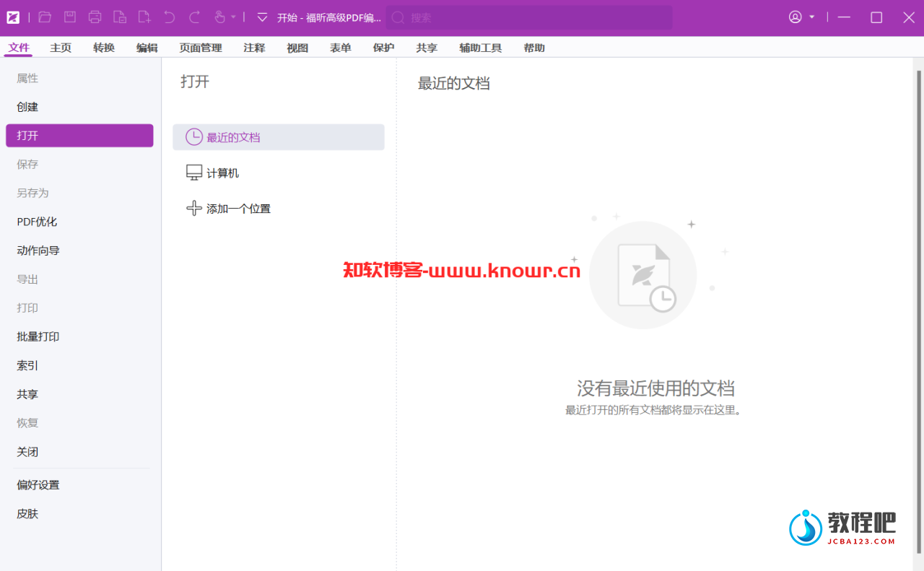Click the user account icon
Viewport: 924px width, 571px height.
pyautogui.click(x=796, y=17)
